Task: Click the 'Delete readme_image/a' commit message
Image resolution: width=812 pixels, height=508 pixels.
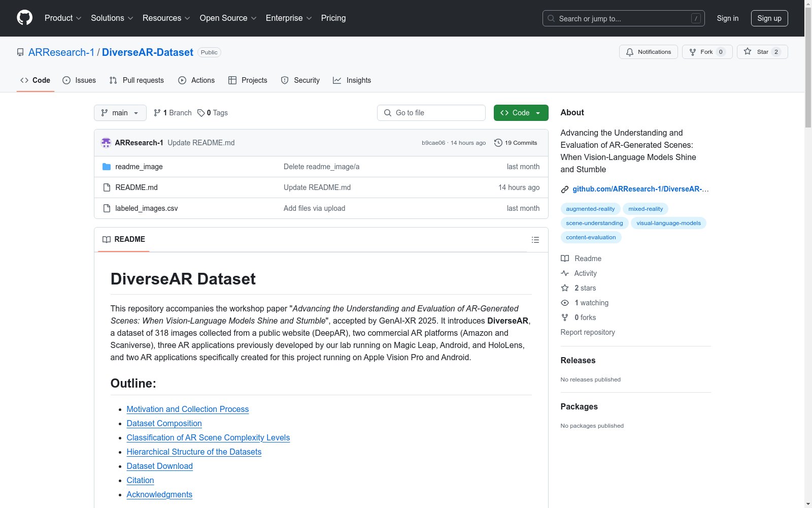Action: [322, 167]
